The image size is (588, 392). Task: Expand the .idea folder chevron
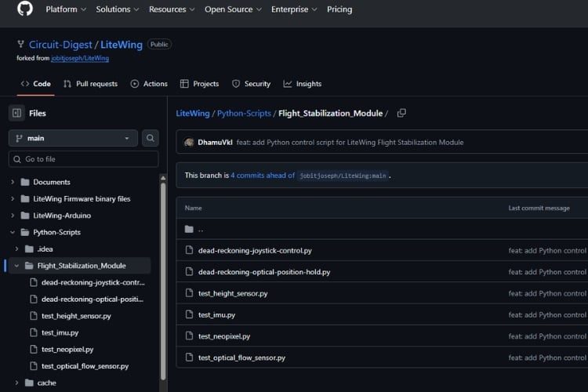[x=16, y=249]
